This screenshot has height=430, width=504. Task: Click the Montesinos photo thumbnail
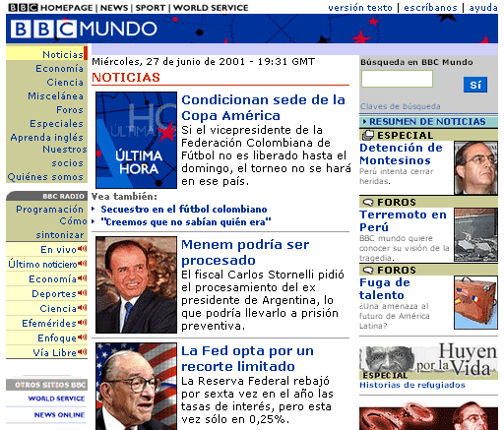coord(475,167)
